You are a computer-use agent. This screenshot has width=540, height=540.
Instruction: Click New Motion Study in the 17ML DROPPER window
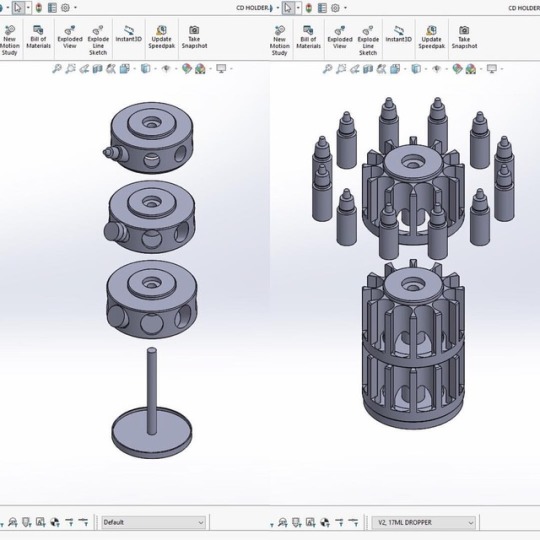[x=279, y=40]
